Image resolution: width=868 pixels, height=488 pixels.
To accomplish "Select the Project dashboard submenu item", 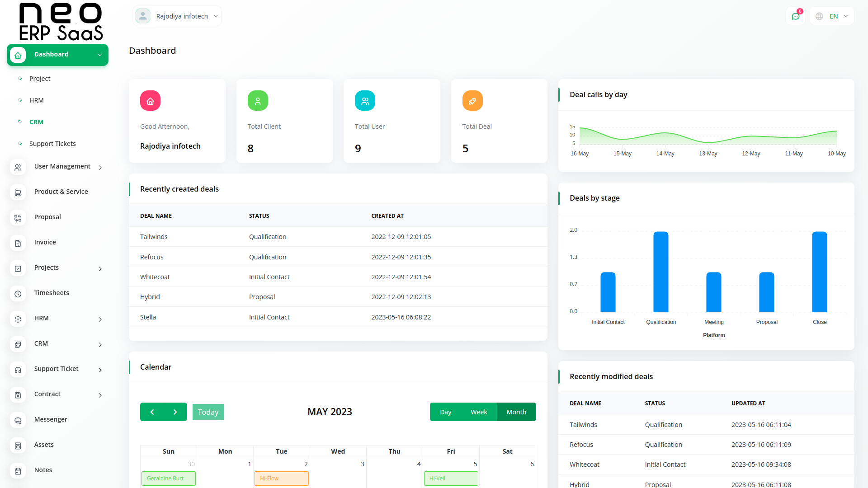I will tap(40, 79).
